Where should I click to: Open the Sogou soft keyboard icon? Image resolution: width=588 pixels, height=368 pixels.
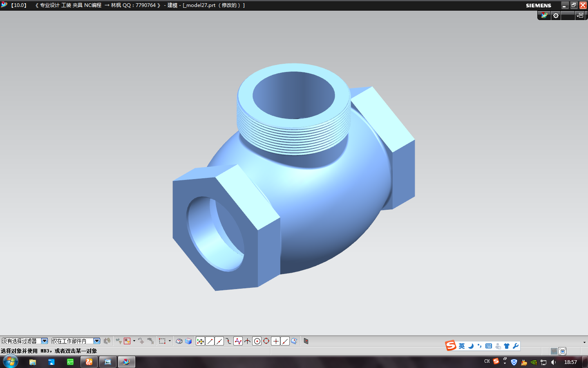489,346
